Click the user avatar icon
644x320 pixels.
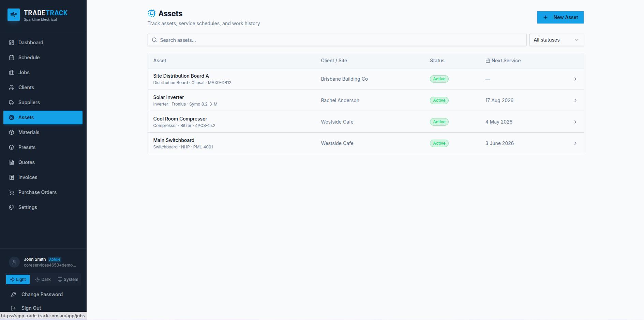coord(14,262)
